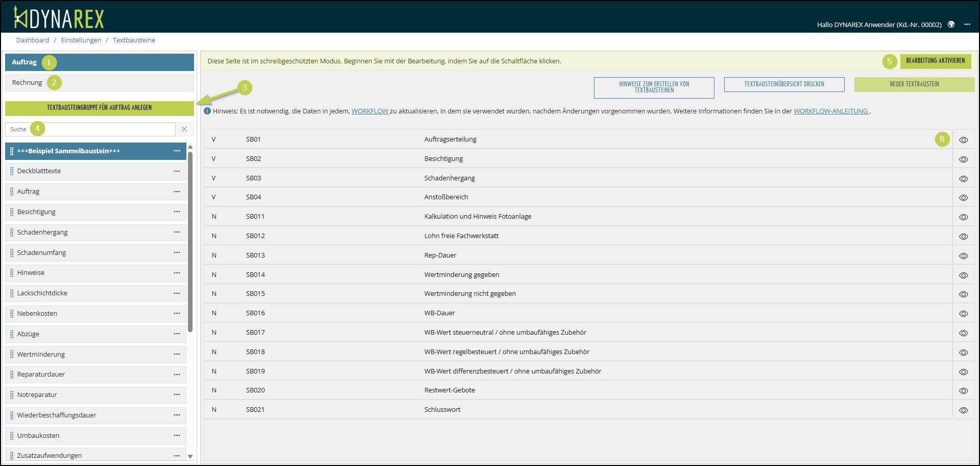
Task: Clear the search field with X icon
Action: [x=184, y=129]
